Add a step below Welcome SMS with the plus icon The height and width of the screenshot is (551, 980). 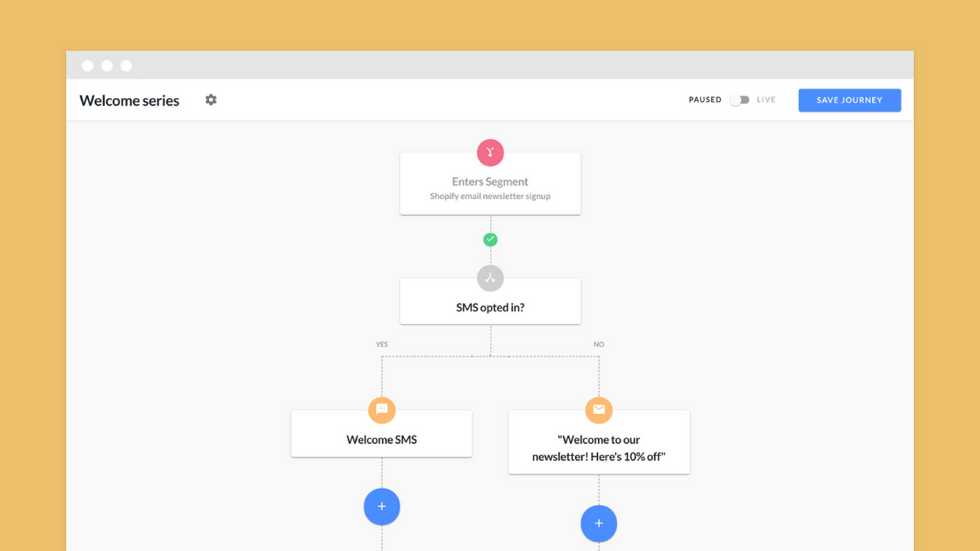click(x=381, y=506)
